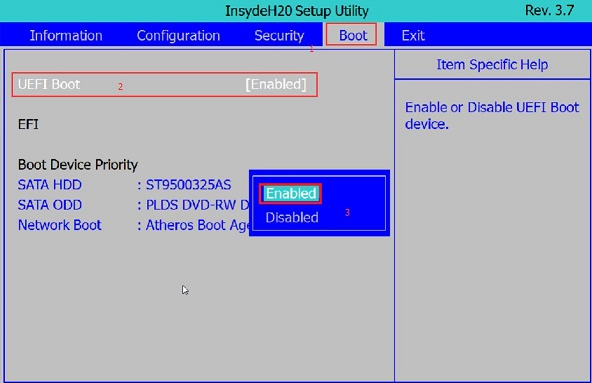
Task: Select the Network Boot entry
Action: coord(60,225)
